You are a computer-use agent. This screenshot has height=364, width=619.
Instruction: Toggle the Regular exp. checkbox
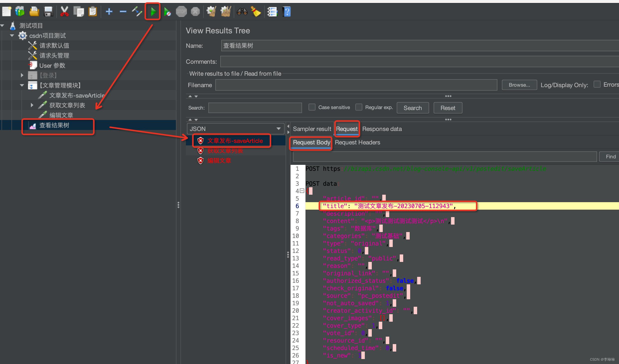(359, 108)
